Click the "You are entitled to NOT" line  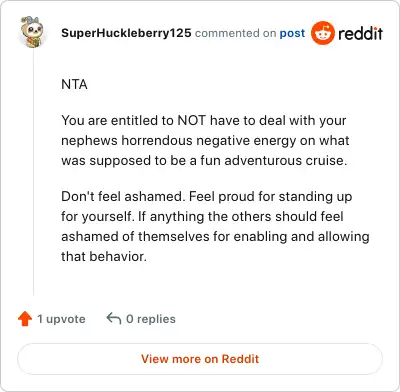(204, 120)
